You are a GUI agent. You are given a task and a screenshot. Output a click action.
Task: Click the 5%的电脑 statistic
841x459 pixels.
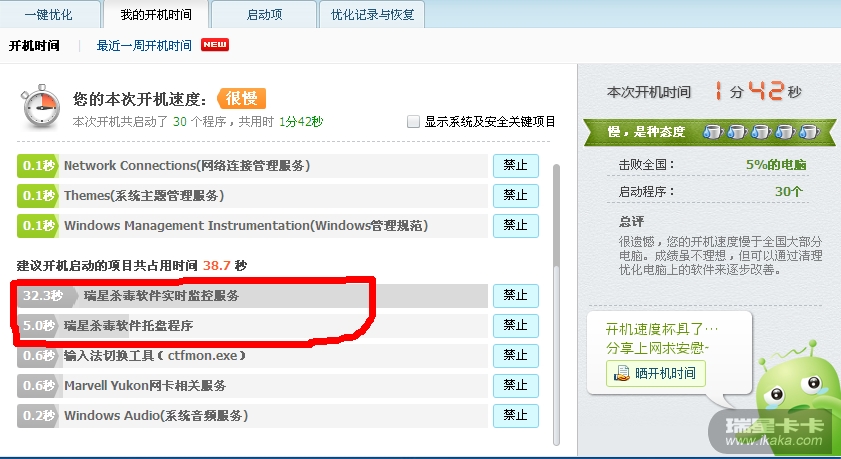coord(776,165)
